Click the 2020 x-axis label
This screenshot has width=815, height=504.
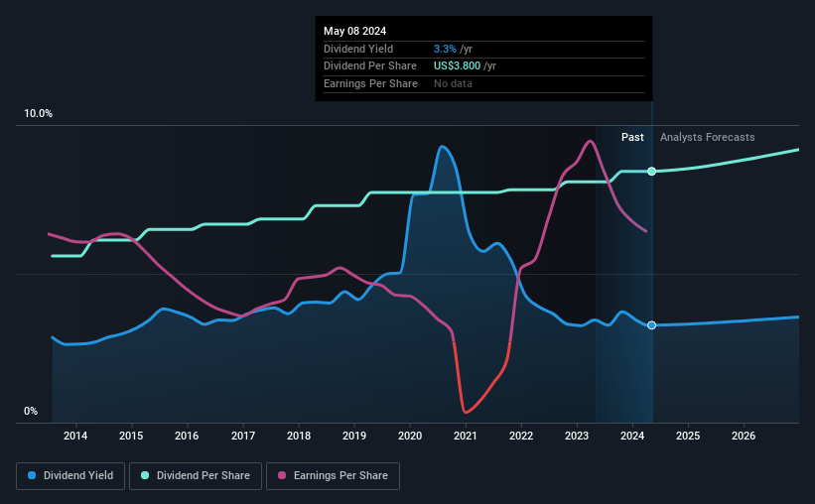tap(410, 436)
